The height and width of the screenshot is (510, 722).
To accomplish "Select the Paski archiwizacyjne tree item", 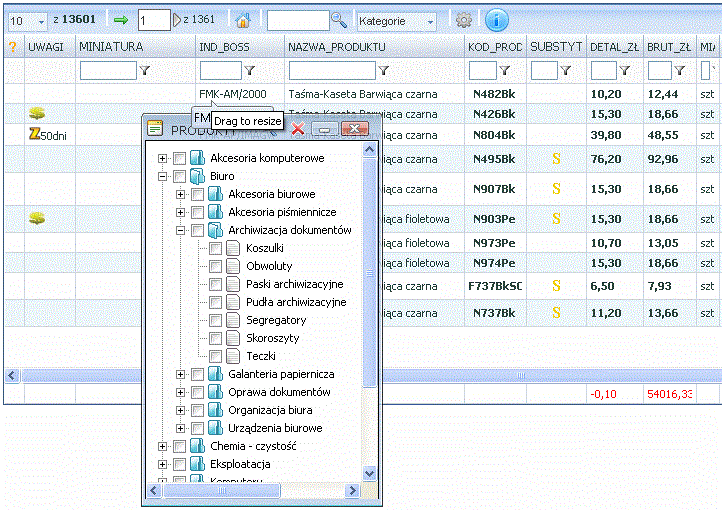I will pos(295,284).
